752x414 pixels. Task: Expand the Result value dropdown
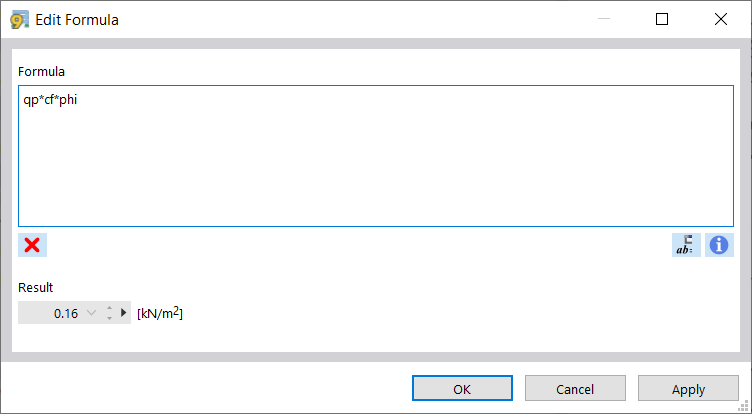pos(92,313)
